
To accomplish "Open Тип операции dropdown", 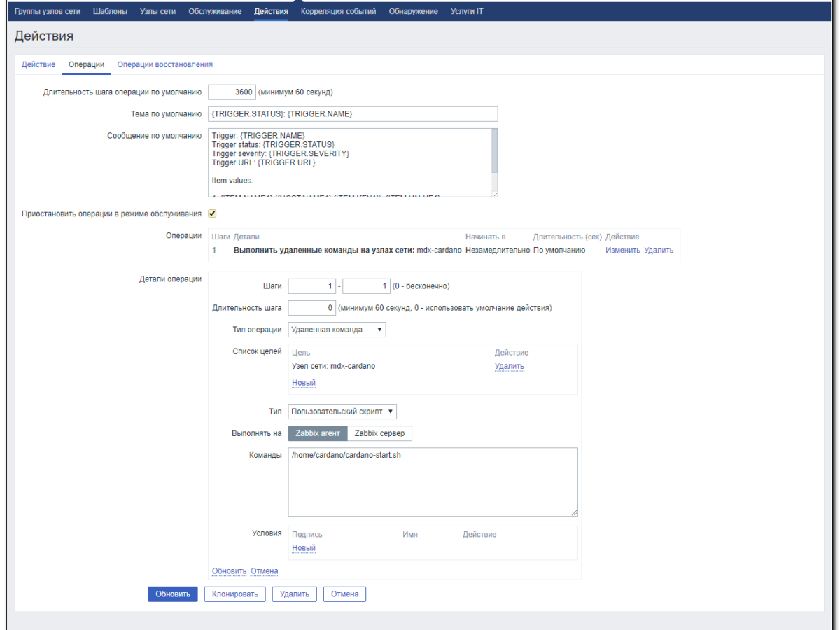I will 337,330.
